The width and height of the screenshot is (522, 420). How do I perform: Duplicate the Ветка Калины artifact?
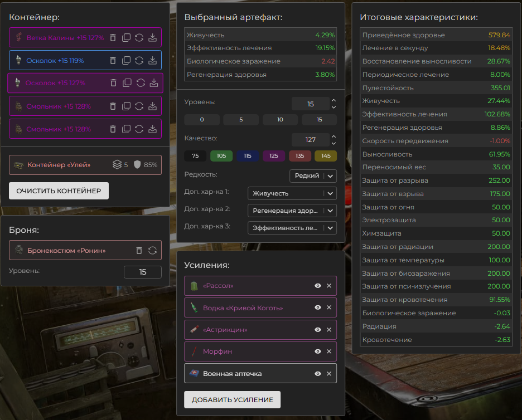click(126, 37)
